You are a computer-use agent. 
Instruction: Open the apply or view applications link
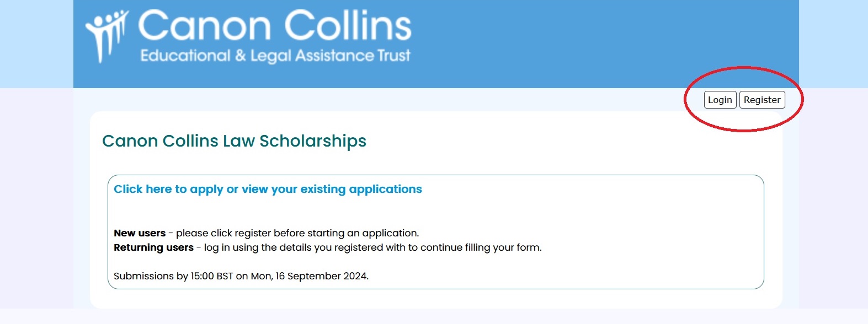tap(268, 189)
